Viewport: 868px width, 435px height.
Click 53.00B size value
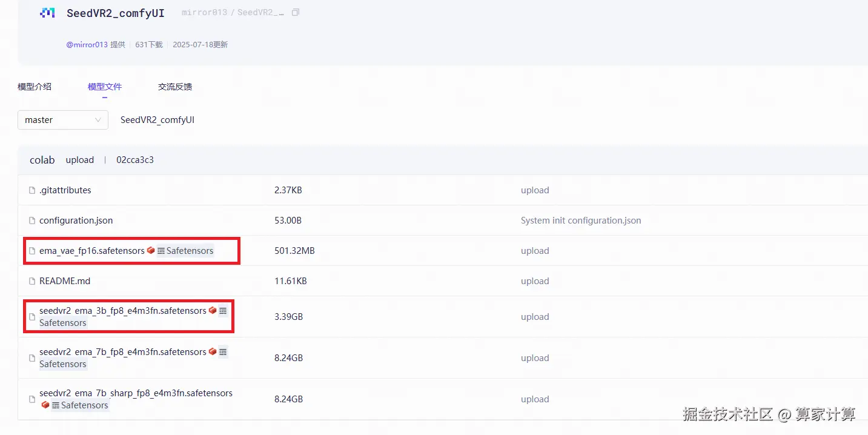coord(288,221)
